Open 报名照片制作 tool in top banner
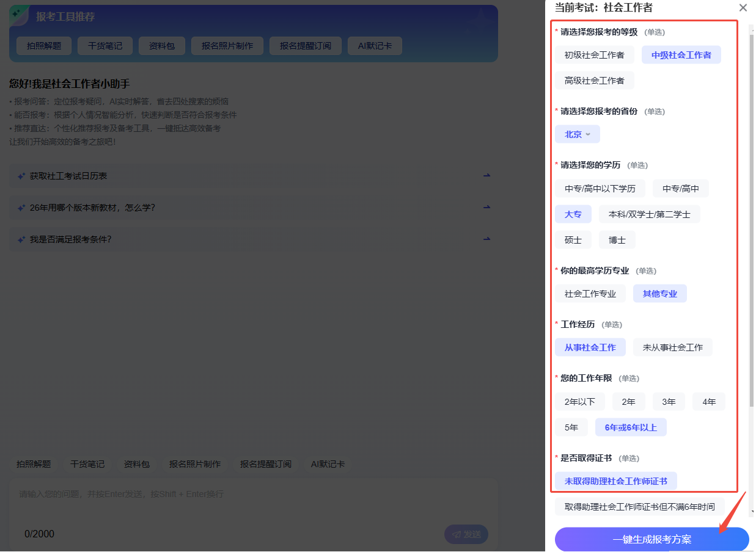 point(227,46)
